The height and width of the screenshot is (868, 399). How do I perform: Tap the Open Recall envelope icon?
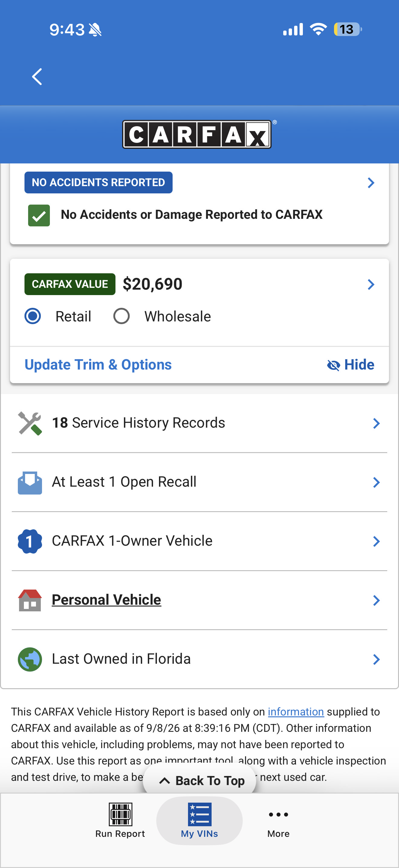click(30, 482)
